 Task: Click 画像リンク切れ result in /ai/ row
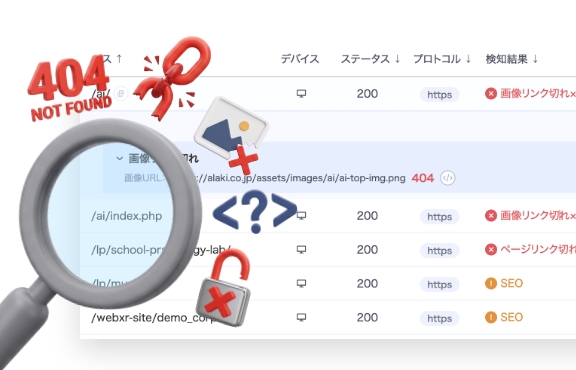click(538, 94)
